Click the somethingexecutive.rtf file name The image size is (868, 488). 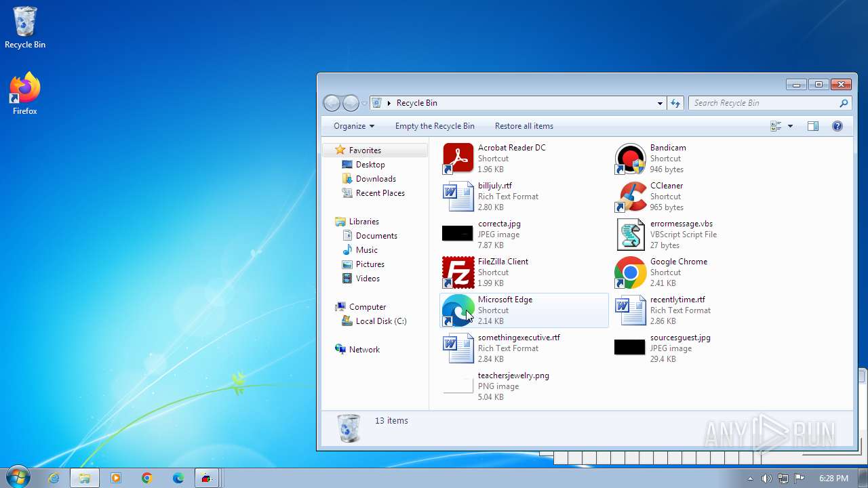coord(519,338)
